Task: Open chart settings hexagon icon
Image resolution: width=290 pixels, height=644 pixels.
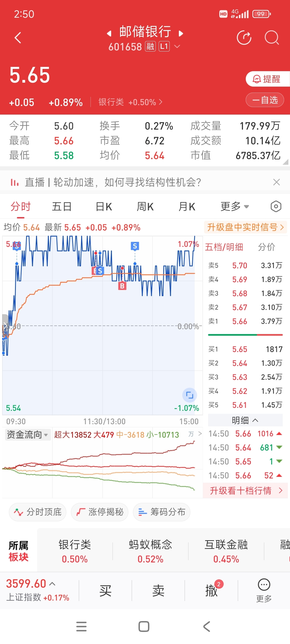Action: 276,207
